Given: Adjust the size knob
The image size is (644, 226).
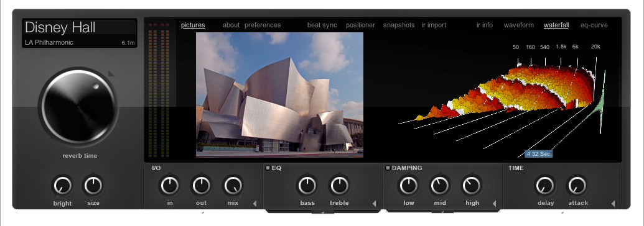Looking at the screenshot, I should tap(93, 186).
